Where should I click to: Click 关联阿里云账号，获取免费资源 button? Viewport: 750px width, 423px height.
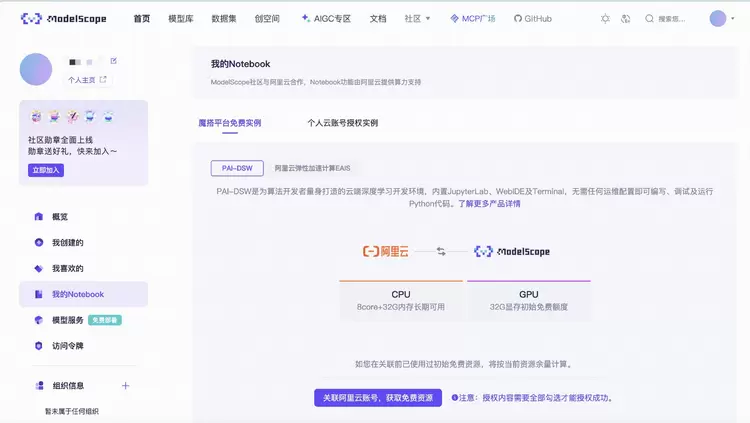click(x=377, y=397)
